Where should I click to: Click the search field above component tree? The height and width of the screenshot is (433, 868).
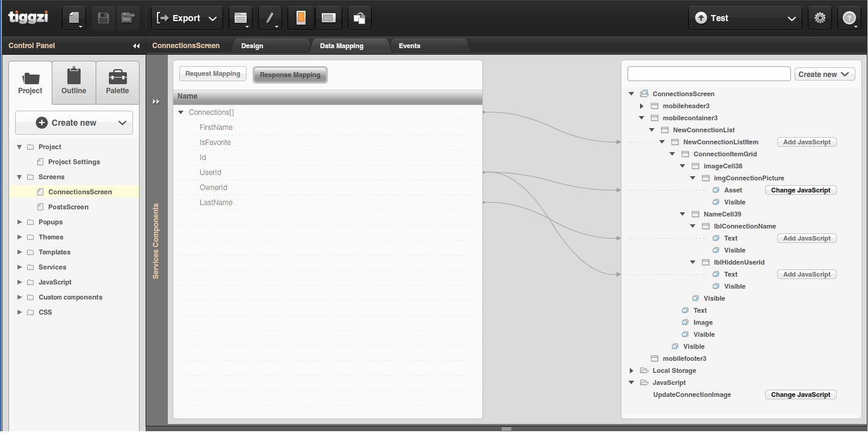pyautogui.click(x=709, y=74)
